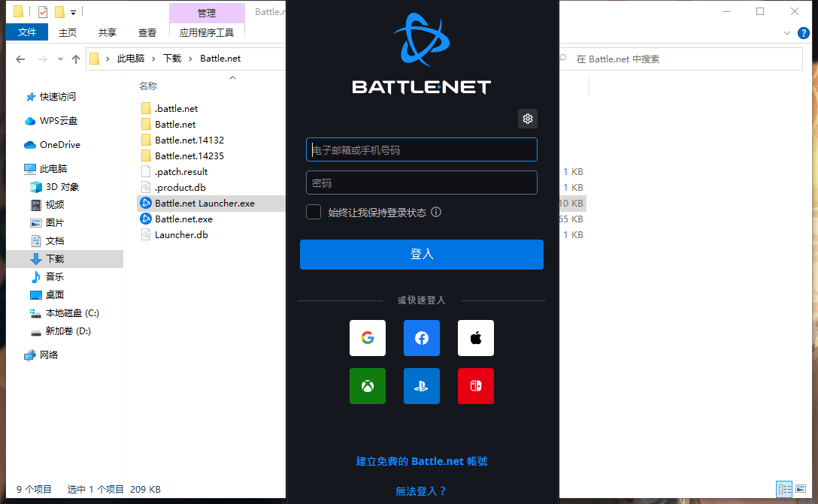The width and height of the screenshot is (818, 504).
Task: Expand the chevron before 此电脑 in breadcrumb
Action: [x=108, y=59]
